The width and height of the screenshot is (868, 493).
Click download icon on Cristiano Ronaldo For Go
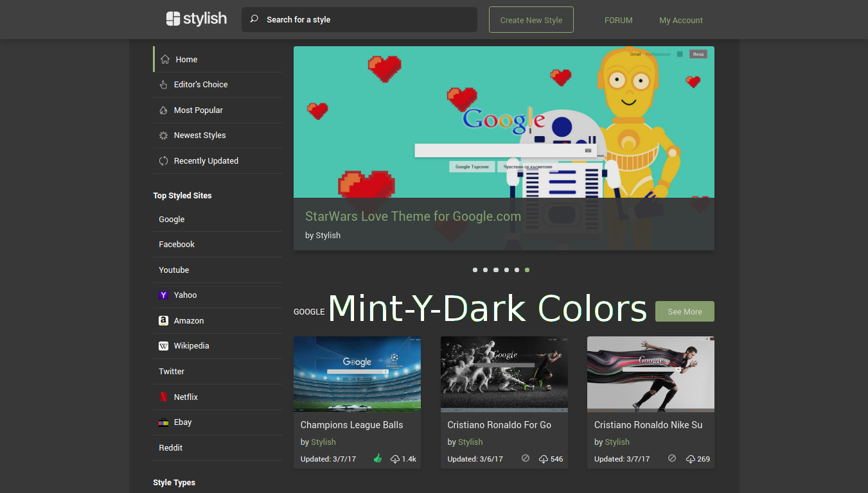[544, 459]
